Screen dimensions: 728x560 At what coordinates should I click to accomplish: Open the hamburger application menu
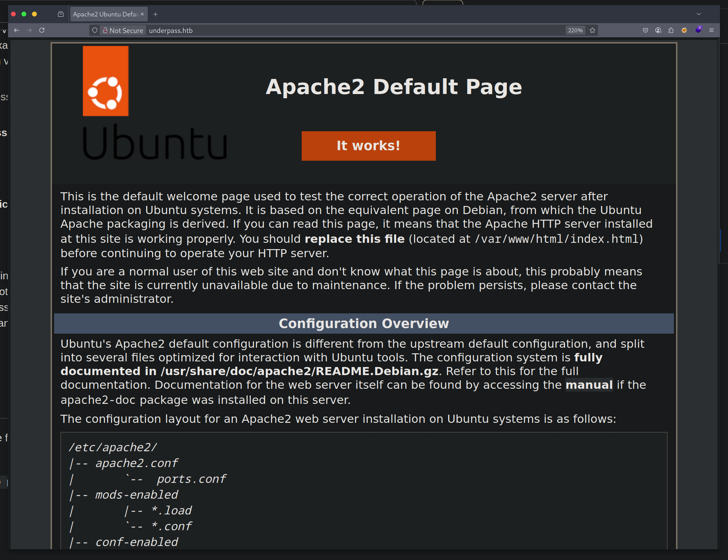pos(712,30)
